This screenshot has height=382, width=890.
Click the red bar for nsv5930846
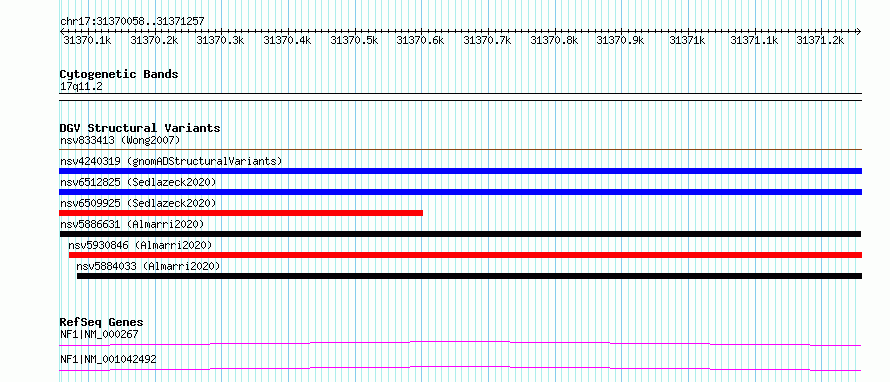[465, 255]
